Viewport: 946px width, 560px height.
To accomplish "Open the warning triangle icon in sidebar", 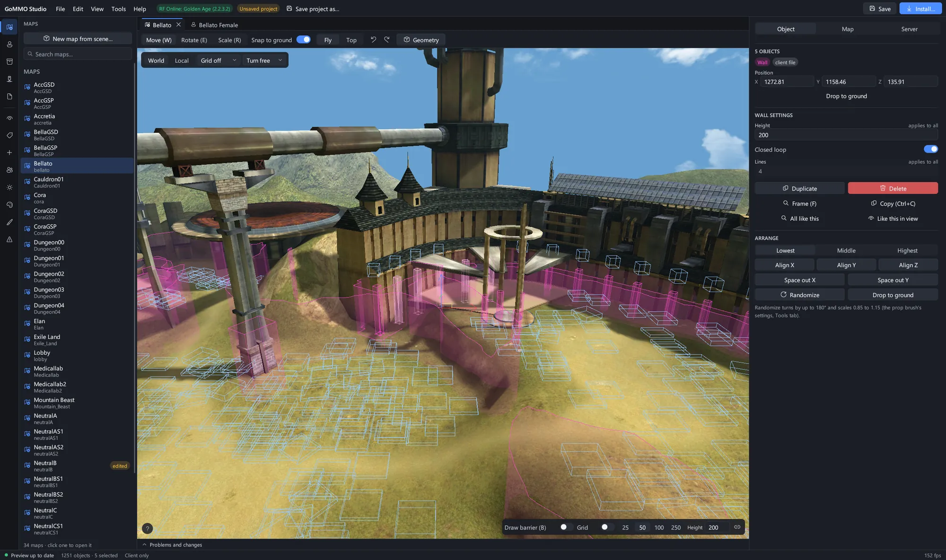I will point(9,239).
